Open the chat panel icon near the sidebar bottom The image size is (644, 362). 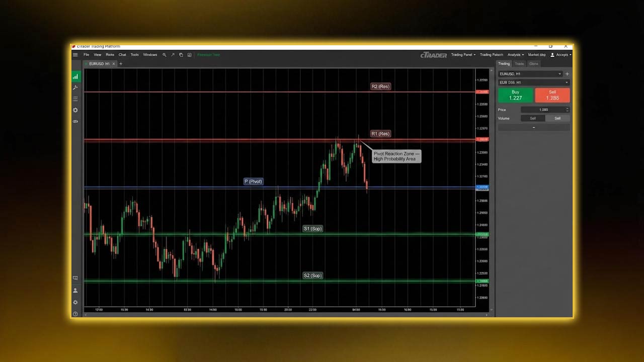75,278
